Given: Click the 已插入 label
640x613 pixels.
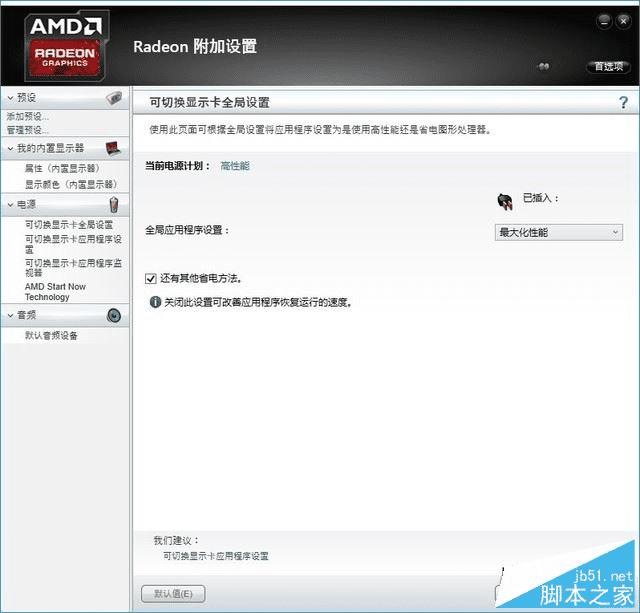Looking at the screenshot, I should coord(540,198).
